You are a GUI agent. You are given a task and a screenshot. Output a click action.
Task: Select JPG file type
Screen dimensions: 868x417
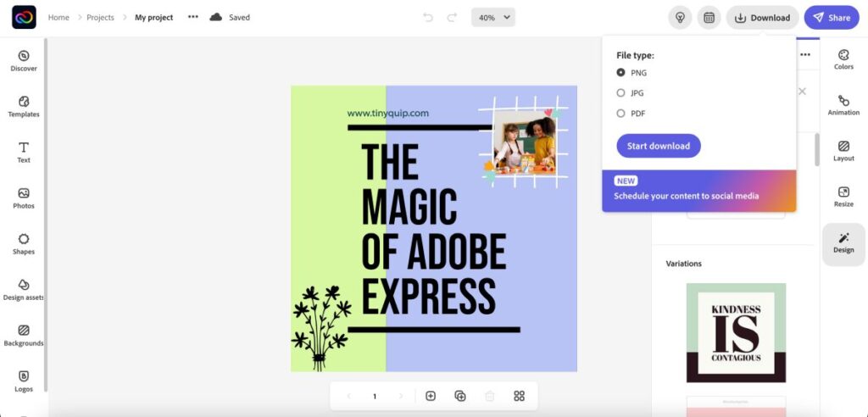(x=631, y=93)
